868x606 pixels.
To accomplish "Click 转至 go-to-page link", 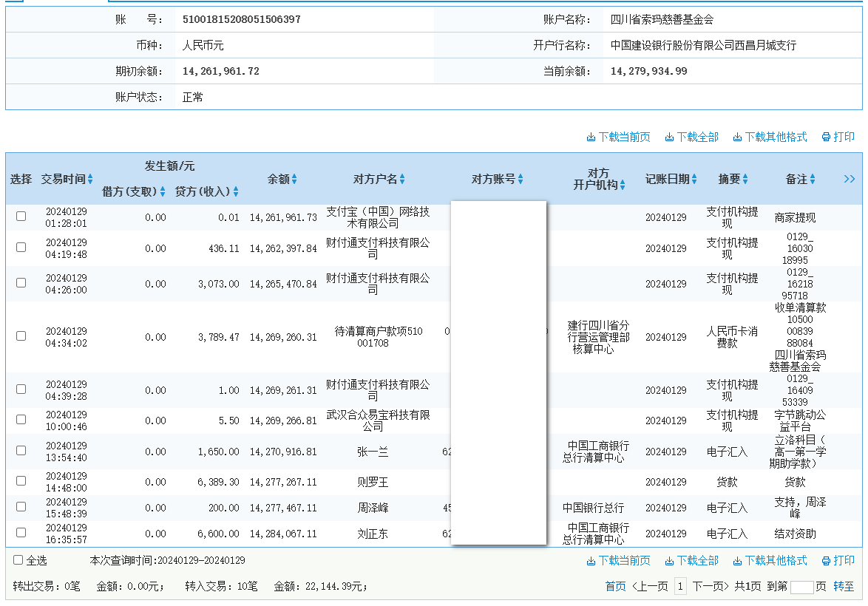I will pos(844,586).
